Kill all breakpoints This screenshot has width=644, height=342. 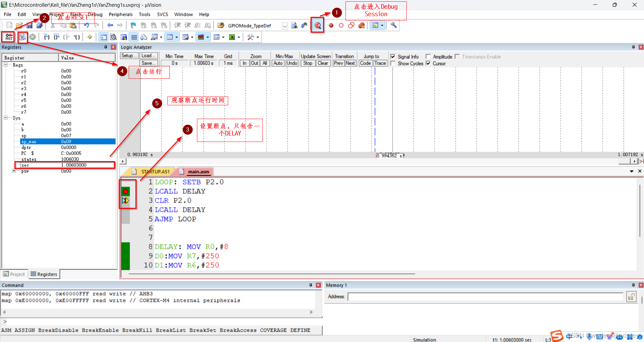tap(362, 26)
